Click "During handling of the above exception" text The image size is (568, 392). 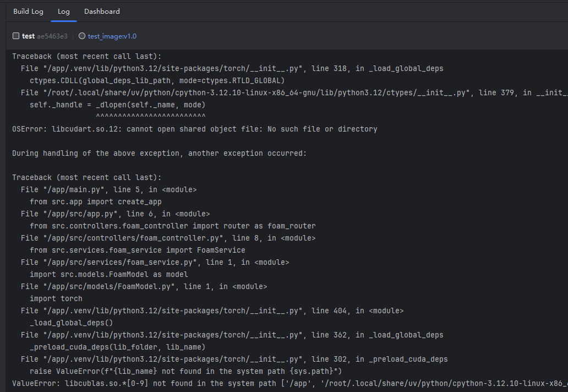pyautogui.click(x=159, y=153)
